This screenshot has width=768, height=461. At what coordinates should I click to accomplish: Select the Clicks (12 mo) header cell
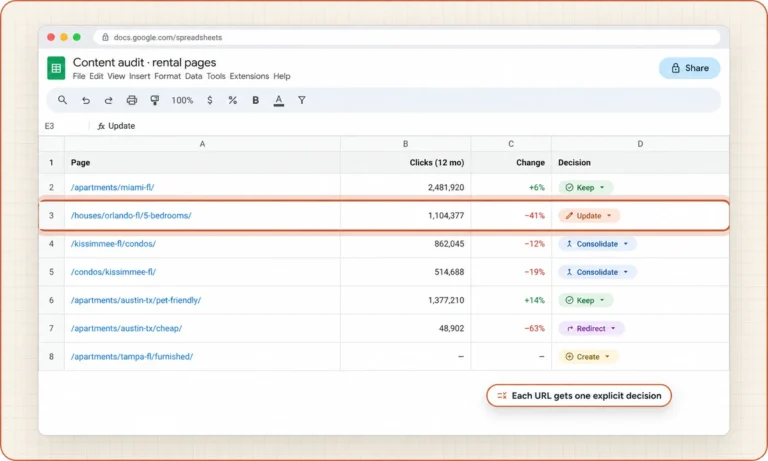pyautogui.click(x=406, y=163)
